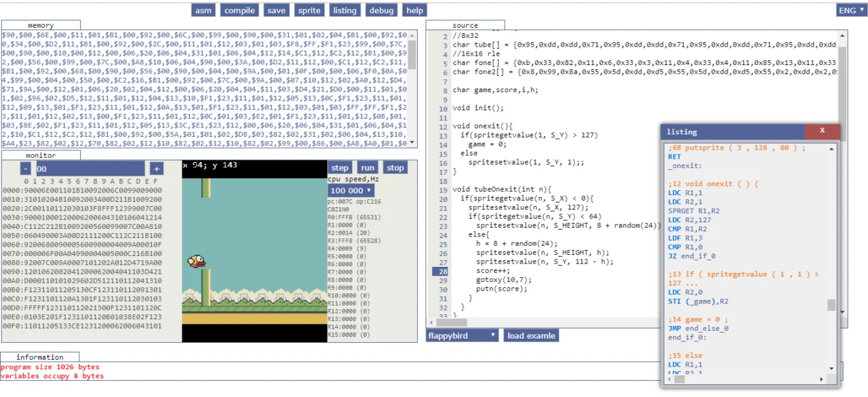Click the run button
Viewport: 868px width, 397px height.
pos(368,167)
